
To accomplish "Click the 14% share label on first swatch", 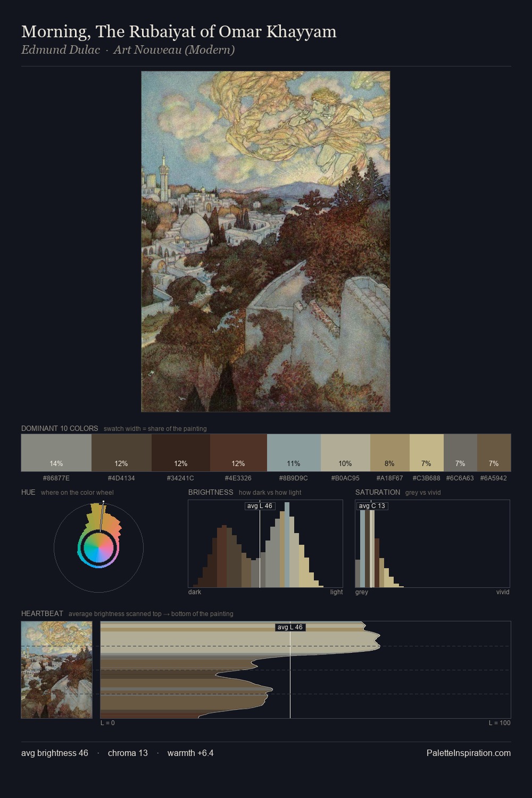I will click(x=56, y=463).
